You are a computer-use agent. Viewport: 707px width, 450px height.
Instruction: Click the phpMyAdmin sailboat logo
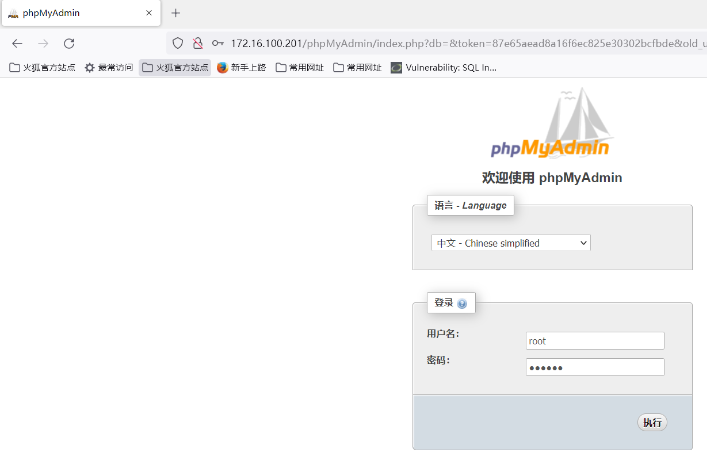pyautogui.click(x=550, y=123)
